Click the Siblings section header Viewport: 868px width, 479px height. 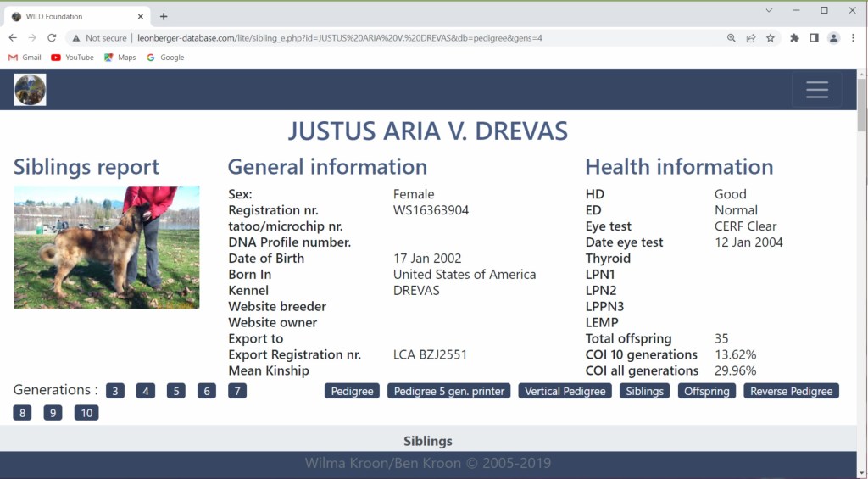(x=428, y=442)
